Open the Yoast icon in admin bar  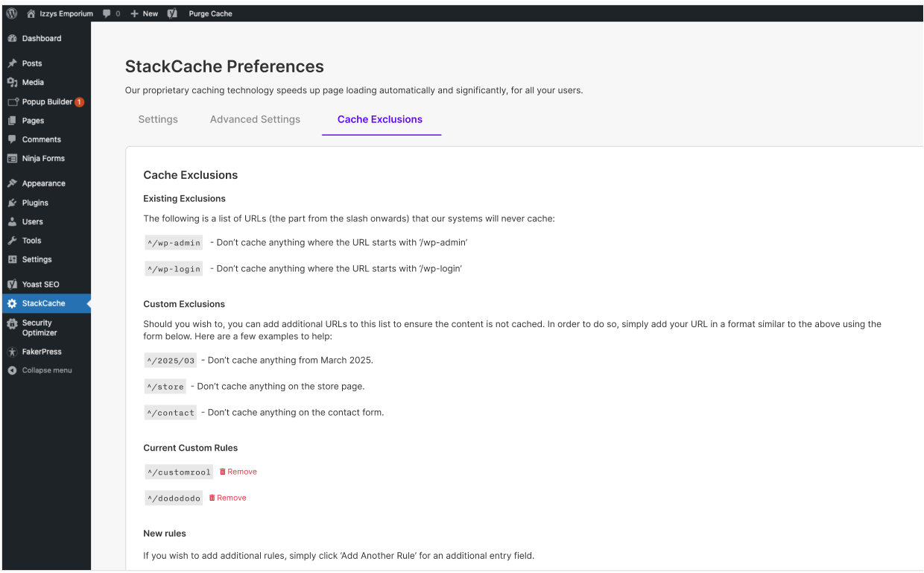coord(172,13)
